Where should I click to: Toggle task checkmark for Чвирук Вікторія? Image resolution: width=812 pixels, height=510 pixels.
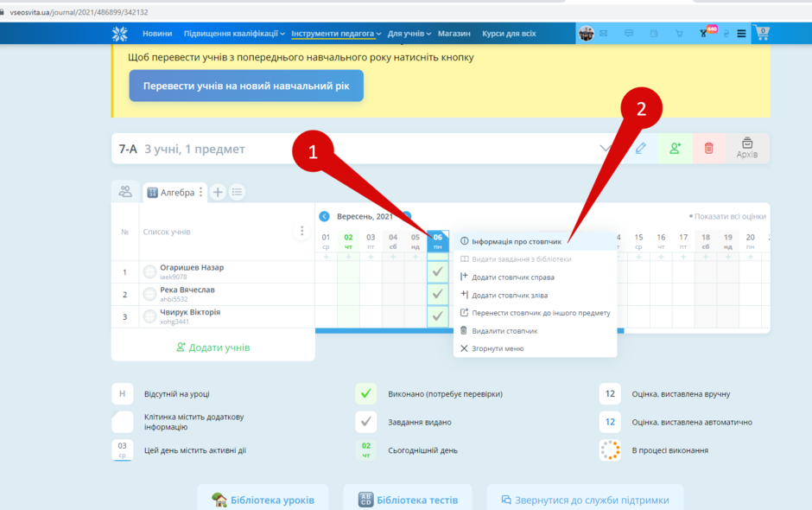pyautogui.click(x=438, y=316)
